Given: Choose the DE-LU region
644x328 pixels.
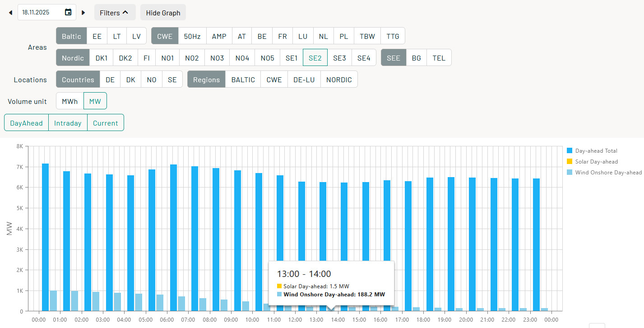Looking at the screenshot, I should [x=304, y=80].
